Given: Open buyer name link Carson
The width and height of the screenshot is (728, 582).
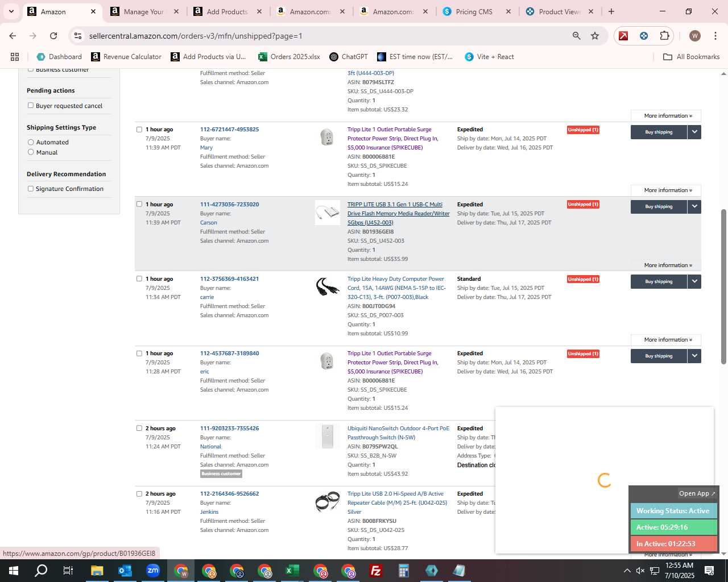Looking at the screenshot, I should (209, 222).
